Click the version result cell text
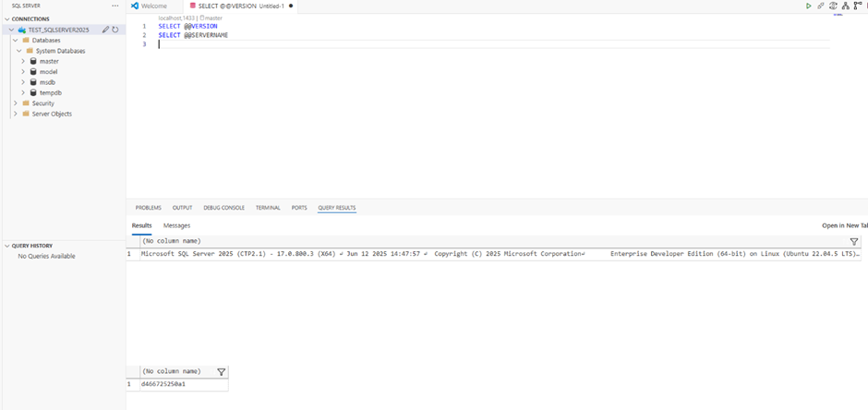Screen dimensions: 868x410 (x=500, y=255)
